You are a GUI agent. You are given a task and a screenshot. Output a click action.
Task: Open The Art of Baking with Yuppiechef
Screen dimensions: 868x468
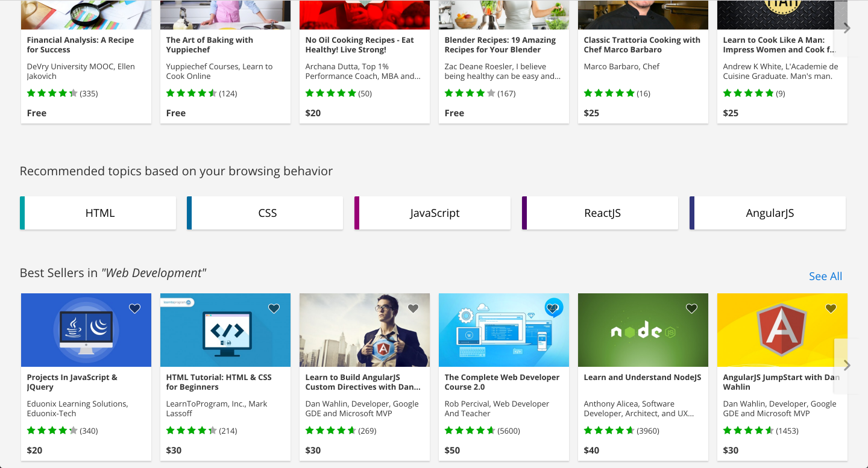point(210,45)
